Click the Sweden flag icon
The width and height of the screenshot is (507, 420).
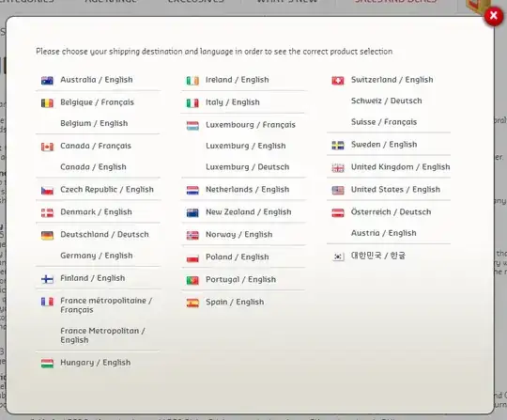coord(338,146)
